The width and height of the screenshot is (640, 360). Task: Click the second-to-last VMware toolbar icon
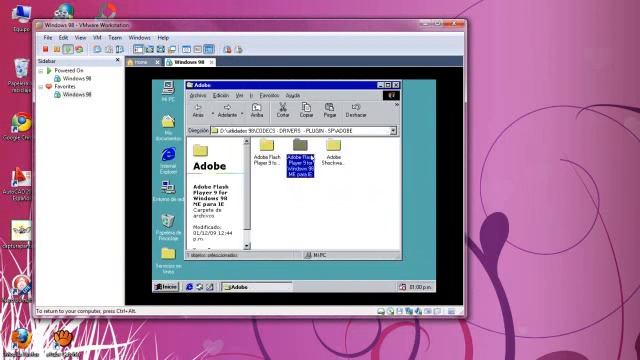point(227,49)
